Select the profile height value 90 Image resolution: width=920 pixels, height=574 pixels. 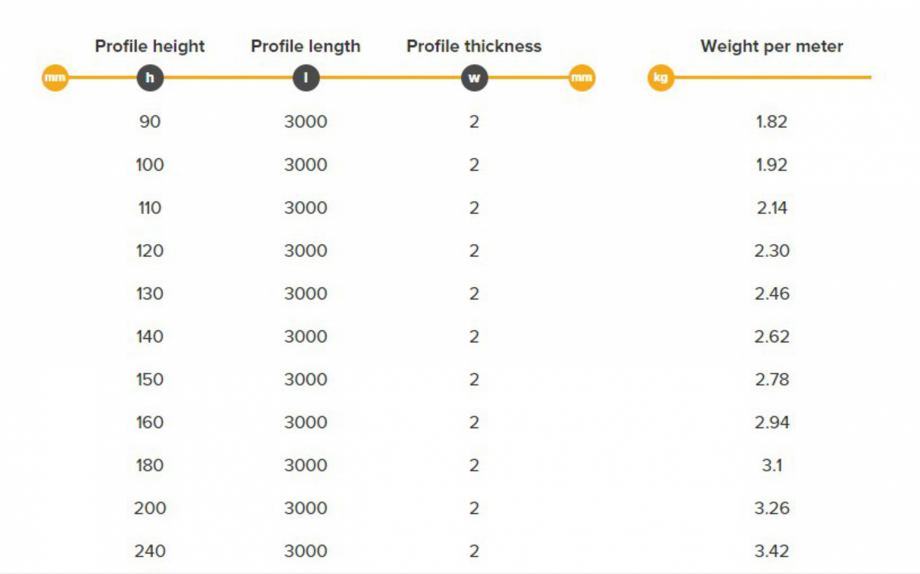click(x=150, y=122)
